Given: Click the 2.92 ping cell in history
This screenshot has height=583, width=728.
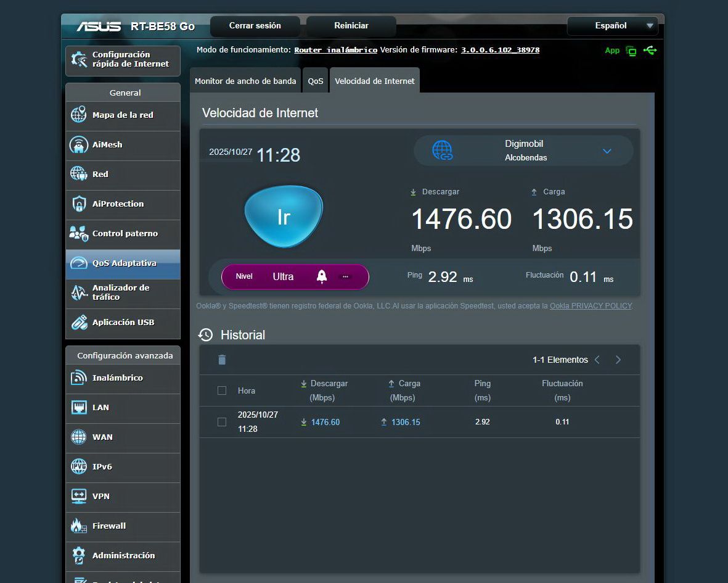Looking at the screenshot, I should pos(483,422).
